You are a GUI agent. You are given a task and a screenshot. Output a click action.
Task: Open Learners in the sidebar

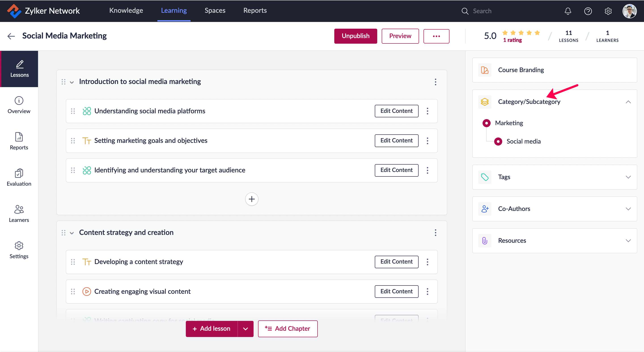pos(19,214)
